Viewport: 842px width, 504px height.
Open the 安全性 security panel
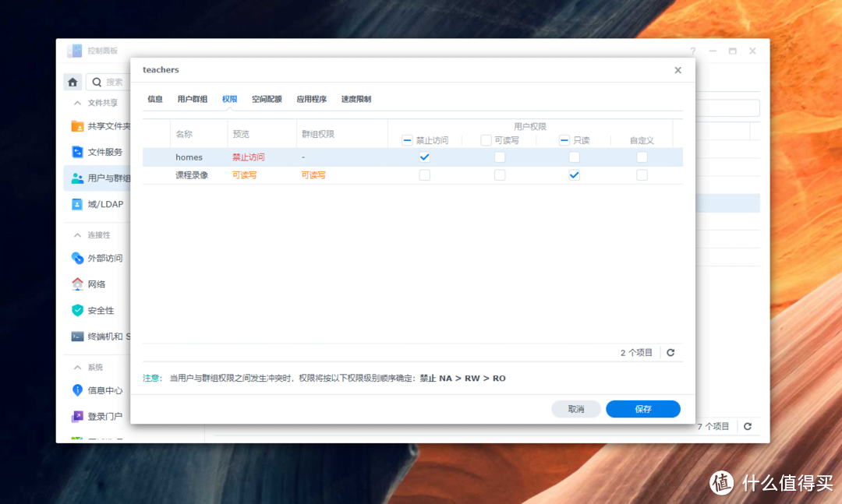(x=101, y=310)
